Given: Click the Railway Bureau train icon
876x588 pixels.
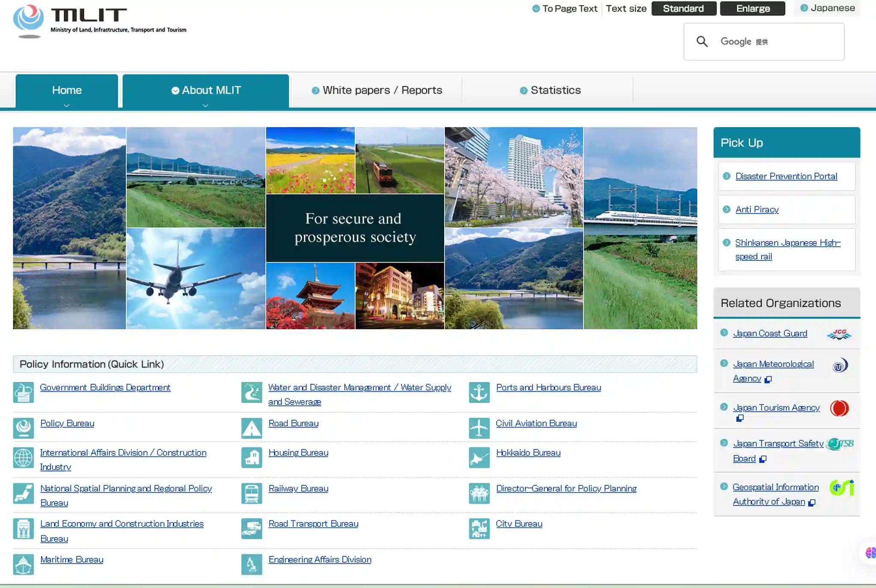Looking at the screenshot, I should click(252, 493).
